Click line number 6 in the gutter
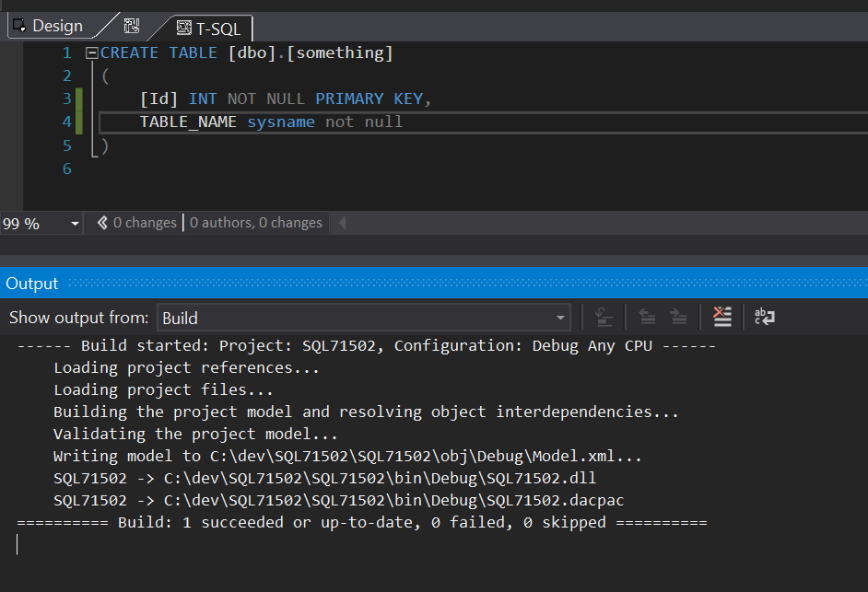 click(x=66, y=169)
